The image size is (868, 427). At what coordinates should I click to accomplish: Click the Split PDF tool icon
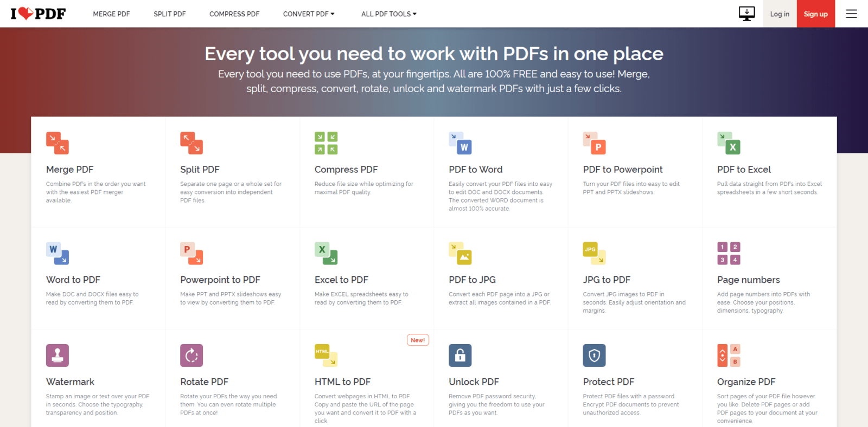192,143
